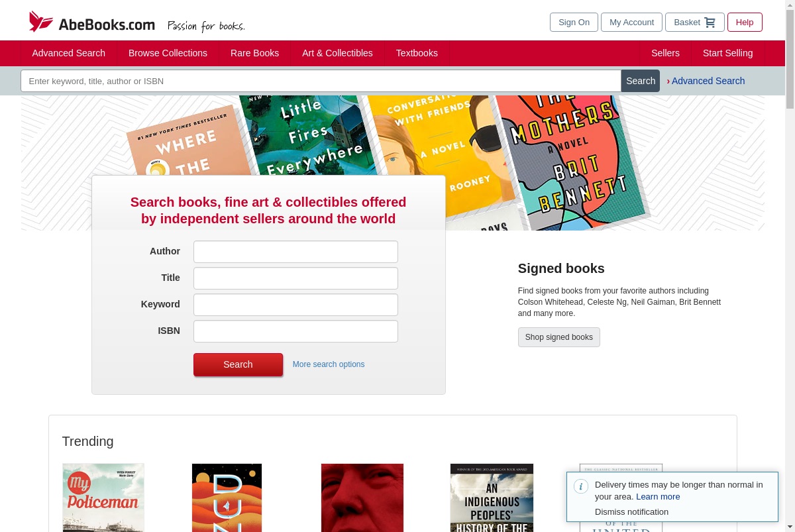Image resolution: width=795 pixels, height=532 pixels.
Task: Select An Indigenous Peoples' History cover
Action: pyautogui.click(x=492, y=498)
